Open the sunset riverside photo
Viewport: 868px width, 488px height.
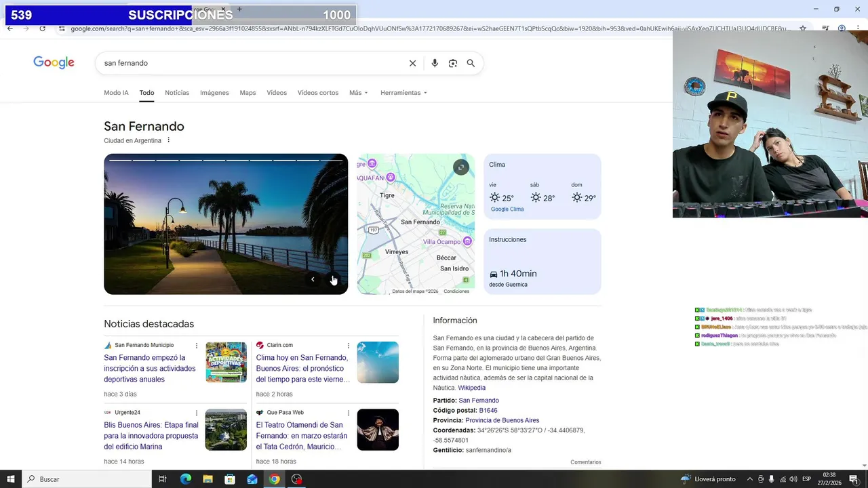226,224
